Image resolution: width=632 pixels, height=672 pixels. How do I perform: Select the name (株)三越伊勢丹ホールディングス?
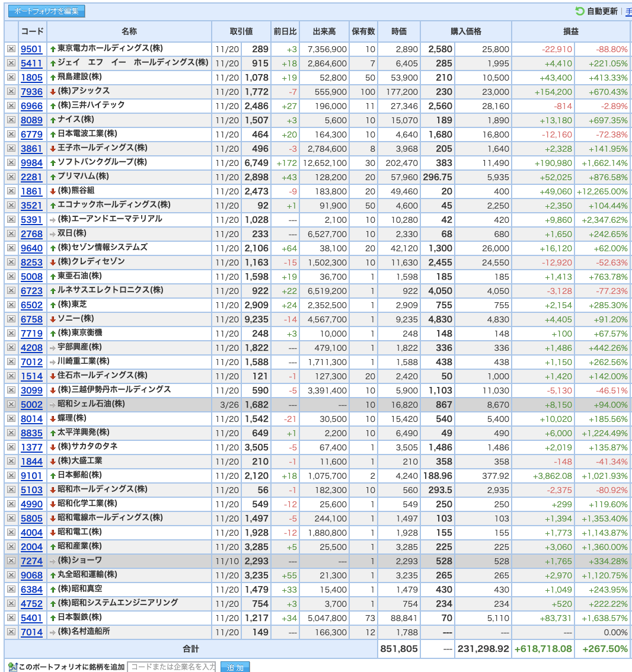point(114,389)
